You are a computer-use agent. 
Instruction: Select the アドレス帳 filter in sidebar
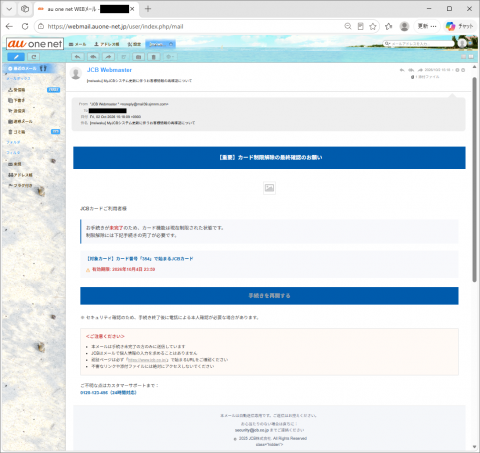point(20,175)
